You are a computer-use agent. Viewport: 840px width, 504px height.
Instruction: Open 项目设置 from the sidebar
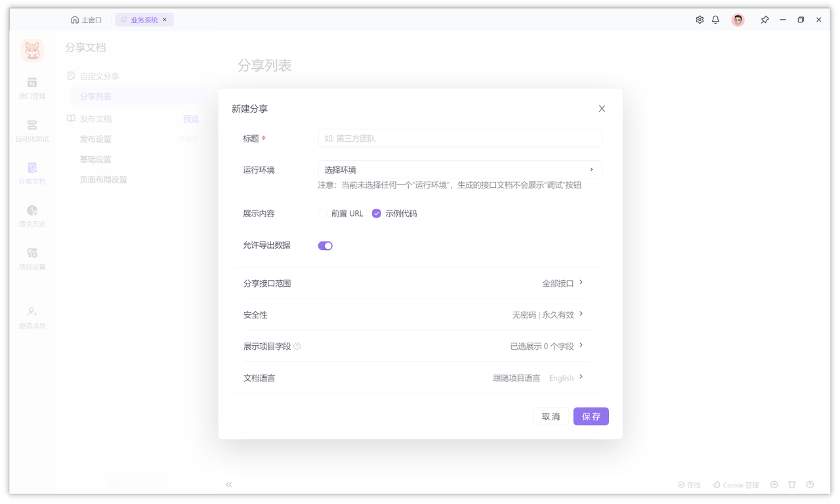31,258
